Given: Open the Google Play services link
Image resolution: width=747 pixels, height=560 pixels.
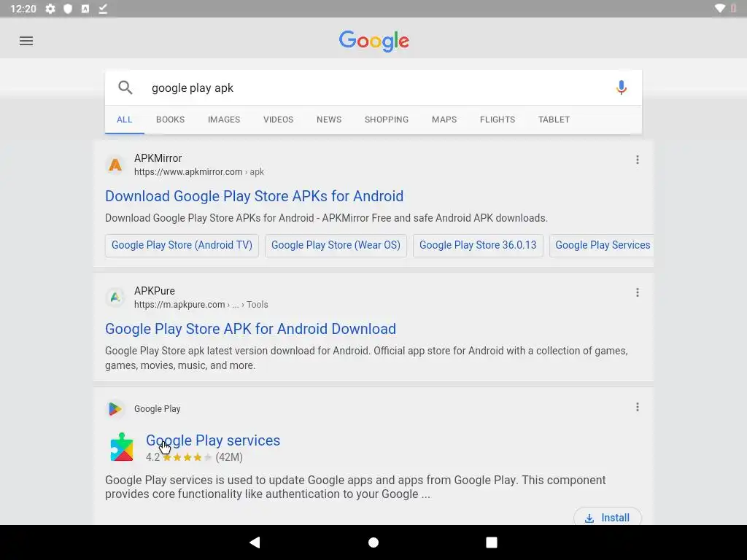Looking at the screenshot, I should (213, 440).
